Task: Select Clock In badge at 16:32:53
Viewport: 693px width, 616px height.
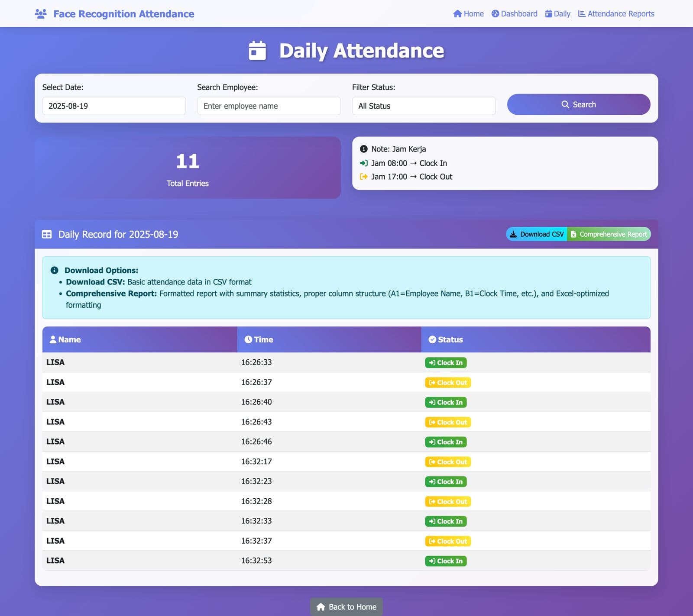Action: (x=446, y=561)
